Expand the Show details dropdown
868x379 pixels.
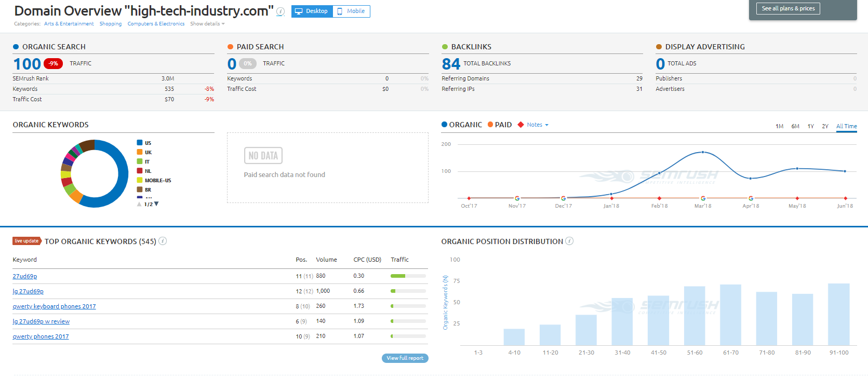point(207,24)
